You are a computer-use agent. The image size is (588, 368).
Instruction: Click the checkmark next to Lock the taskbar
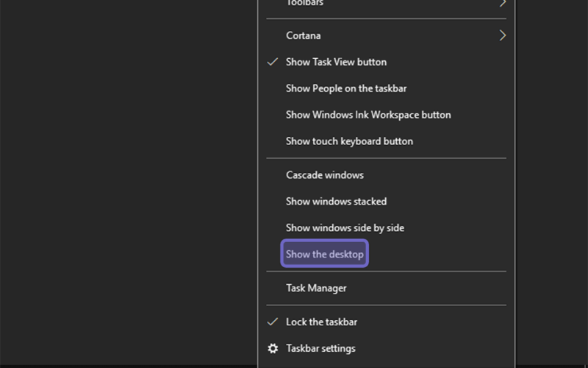pos(273,322)
